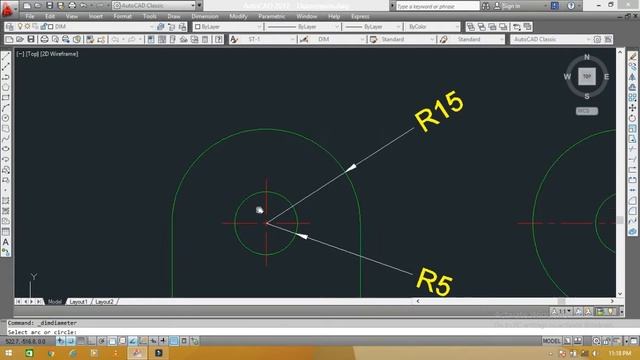The height and width of the screenshot is (360, 640).
Task: Click layer DIM color square swatch
Action: [51, 27]
